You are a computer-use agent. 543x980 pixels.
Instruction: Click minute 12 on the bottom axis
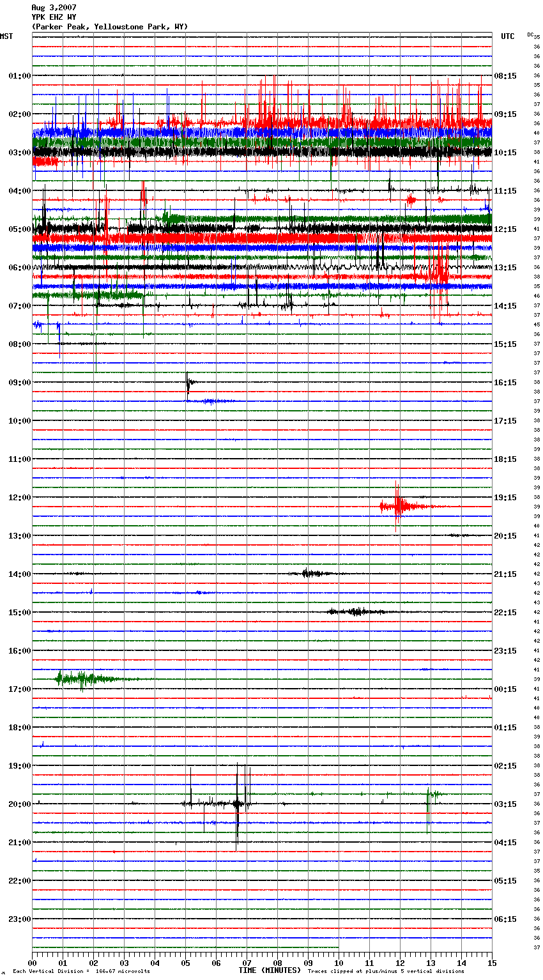point(400,963)
